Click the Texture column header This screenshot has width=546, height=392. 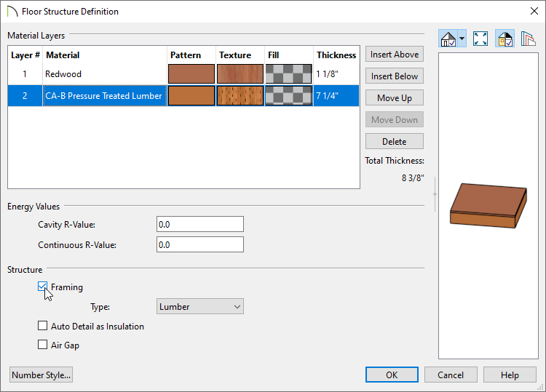tap(240, 55)
